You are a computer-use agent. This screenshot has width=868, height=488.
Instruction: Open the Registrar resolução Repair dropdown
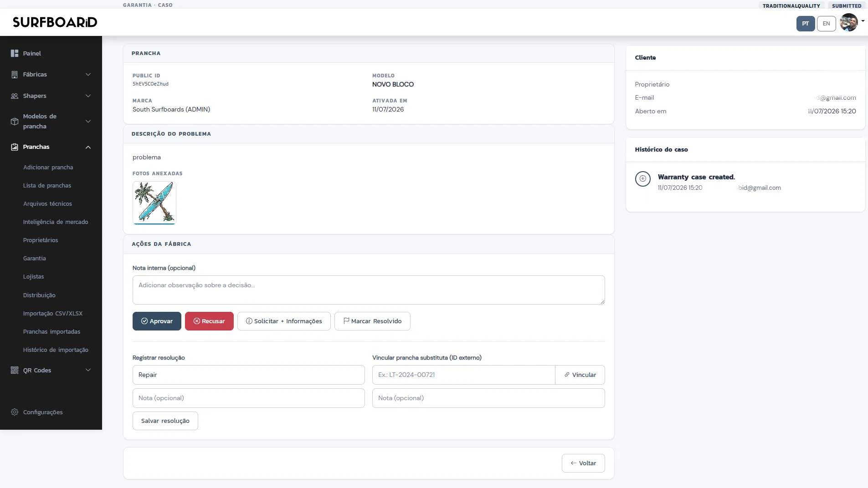pos(248,375)
